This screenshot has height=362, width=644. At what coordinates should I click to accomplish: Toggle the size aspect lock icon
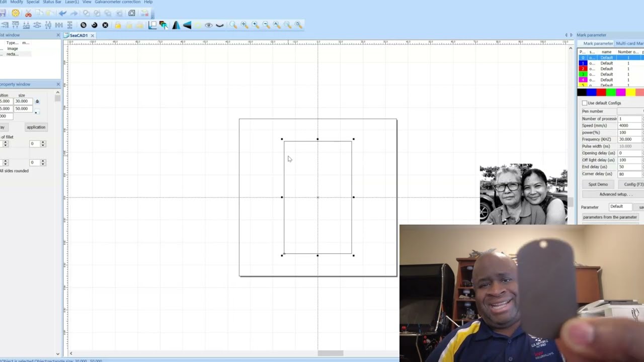pos(37,102)
